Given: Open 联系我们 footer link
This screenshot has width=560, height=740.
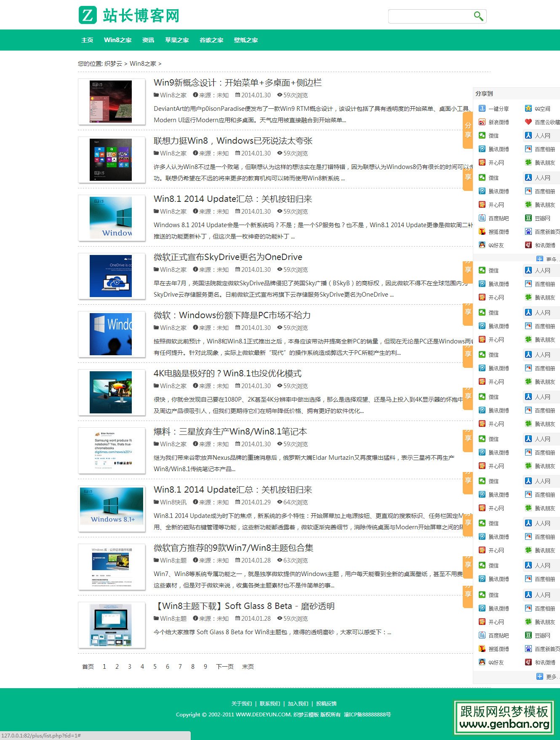Looking at the screenshot, I should coord(269,703).
